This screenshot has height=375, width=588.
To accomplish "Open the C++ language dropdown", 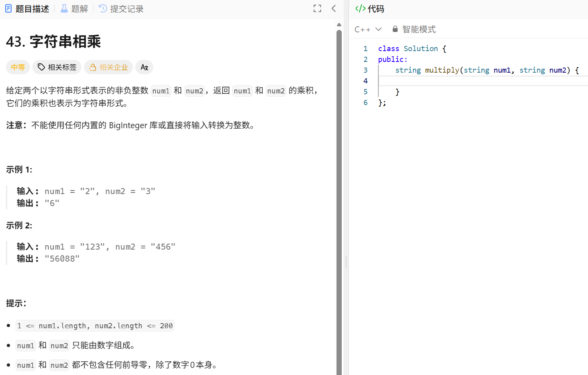I will tap(367, 29).
